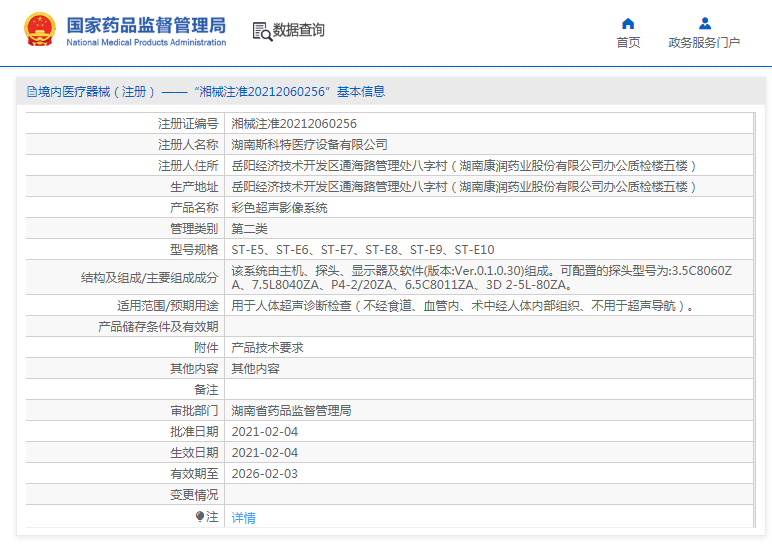Open 政务服务门户 label

click(704, 42)
